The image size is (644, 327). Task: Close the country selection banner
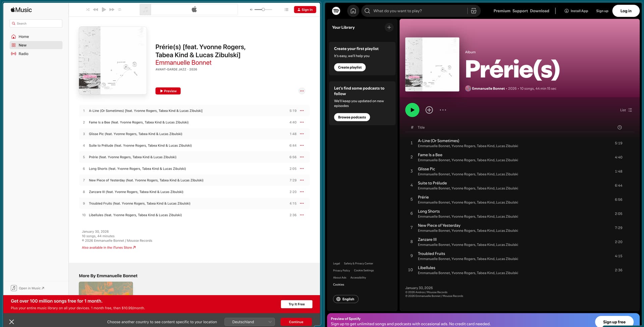pos(12,322)
